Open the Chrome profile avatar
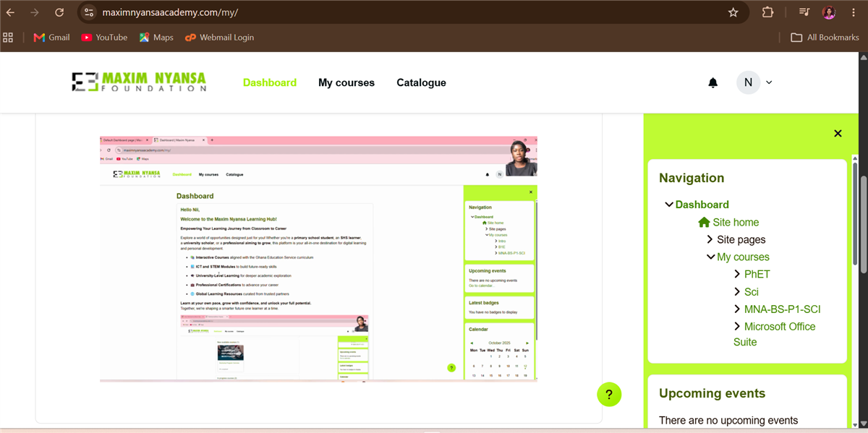 coord(829,12)
